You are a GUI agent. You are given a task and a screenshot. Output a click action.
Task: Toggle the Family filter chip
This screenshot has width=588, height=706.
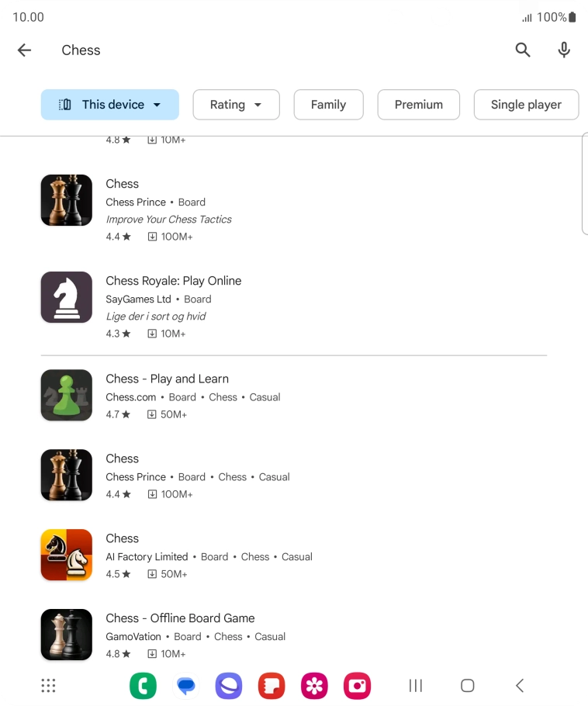[x=328, y=104]
